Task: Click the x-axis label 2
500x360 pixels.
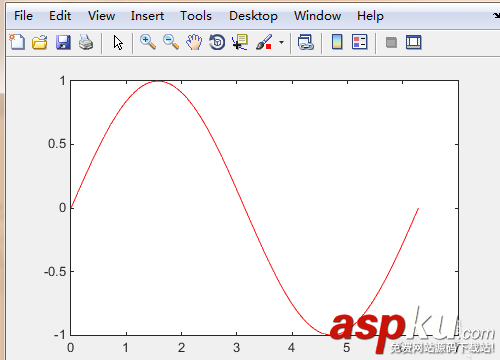Action: 181,348
